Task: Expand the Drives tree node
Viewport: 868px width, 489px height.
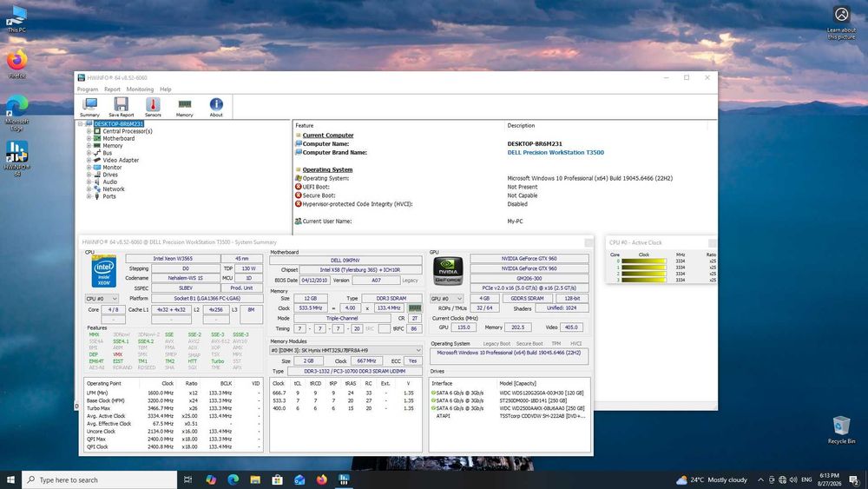Action: (x=89, y=175)
